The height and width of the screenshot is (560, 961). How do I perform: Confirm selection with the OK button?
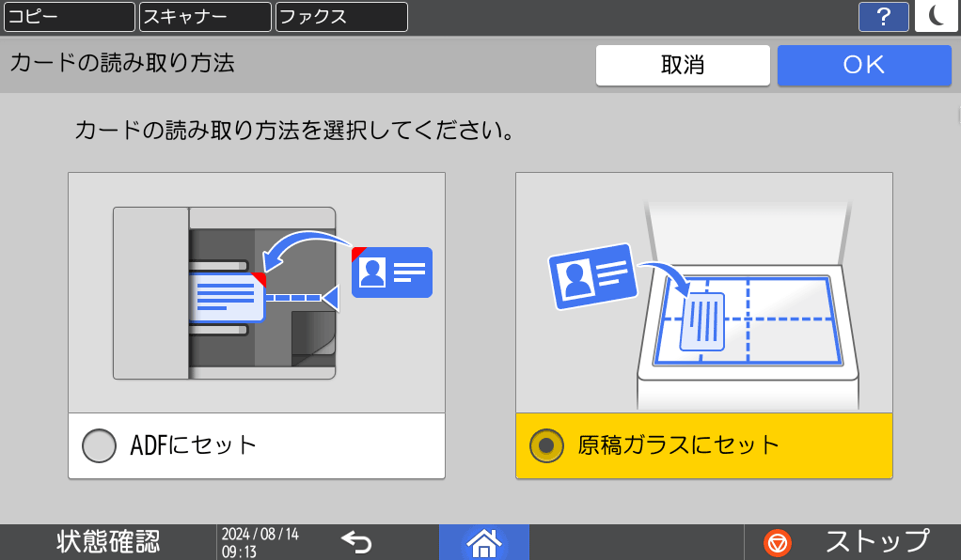(863, 65)
